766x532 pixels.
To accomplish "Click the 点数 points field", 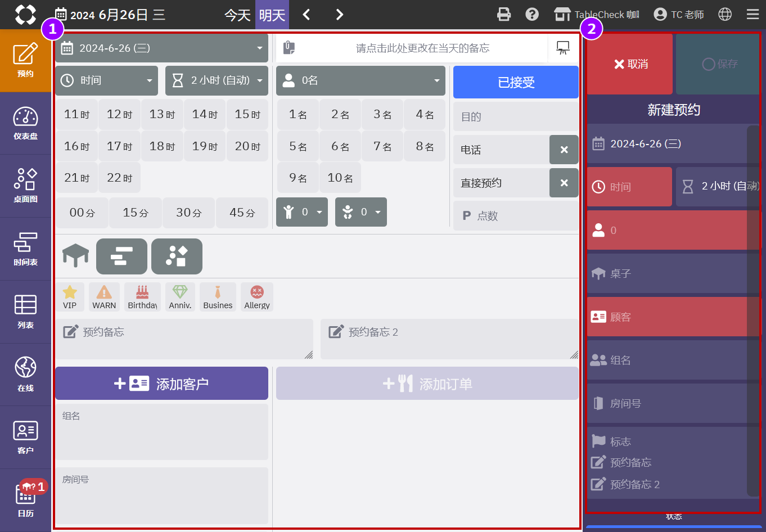I will coord(516,216).
